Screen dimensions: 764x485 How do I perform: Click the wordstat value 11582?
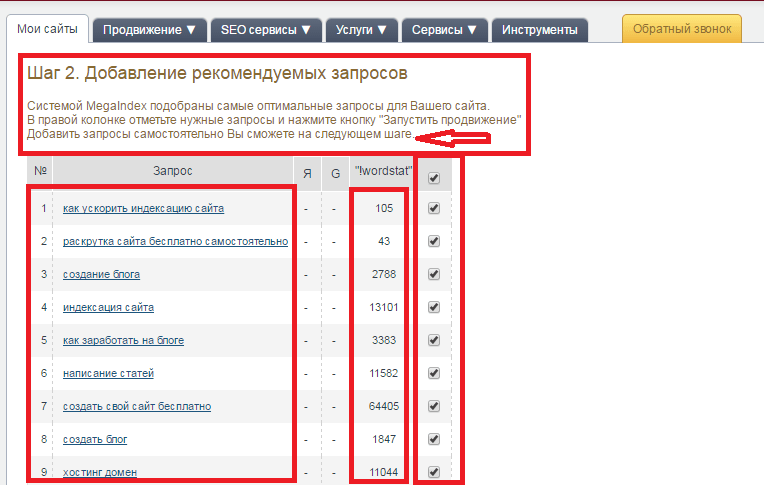tap(384, 373)
